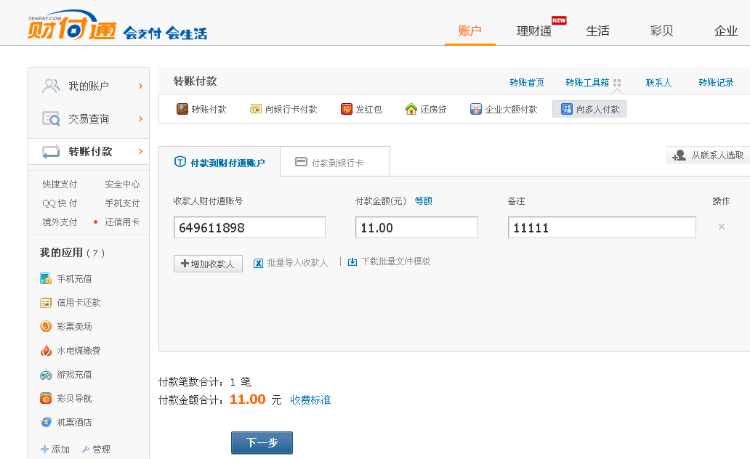750x459 pixels.
Task: Click the remark field containing 11111
Action: tap(602, 227)
